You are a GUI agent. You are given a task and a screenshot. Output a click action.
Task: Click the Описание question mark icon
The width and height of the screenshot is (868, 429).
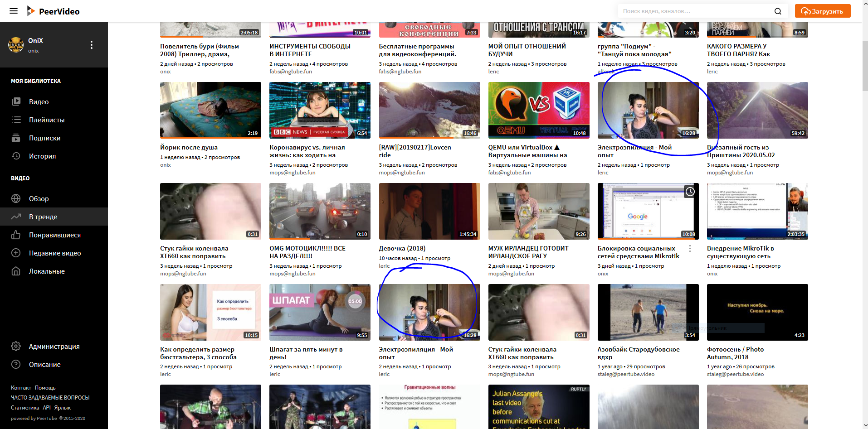click(x=16, y=364)
